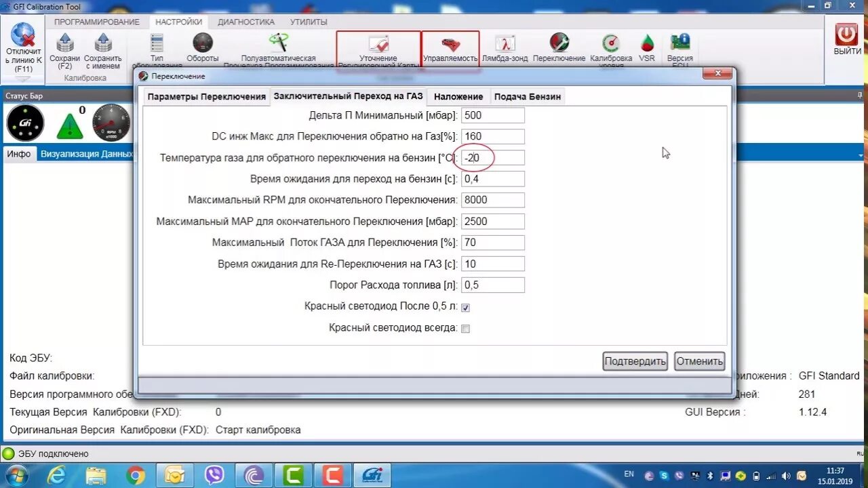This screenshot has width=868, height=488.
Task: Switch to the Инфо tab
Action: pyautogui.click(x=19, y=154)
